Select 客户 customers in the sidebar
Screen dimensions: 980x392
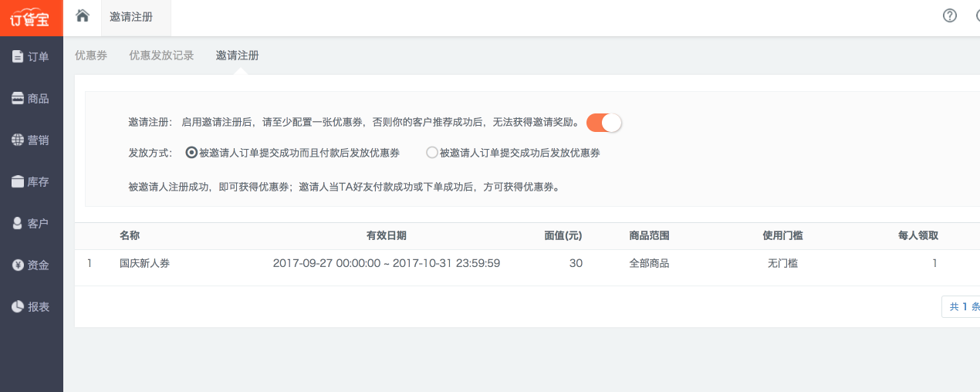31,224
